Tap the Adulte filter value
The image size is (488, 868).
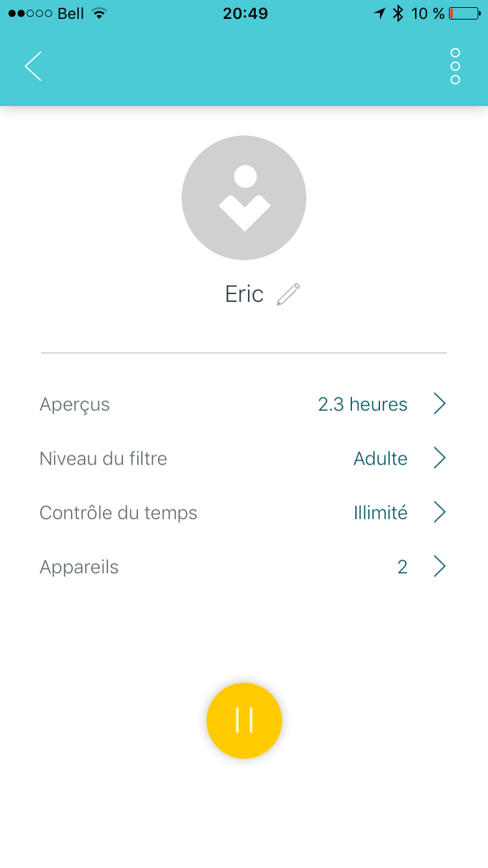(x=381, y=459)
